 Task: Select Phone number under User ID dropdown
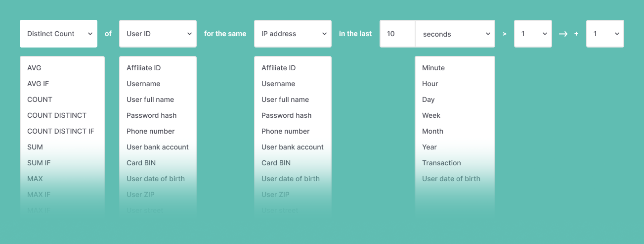(150, 131)
